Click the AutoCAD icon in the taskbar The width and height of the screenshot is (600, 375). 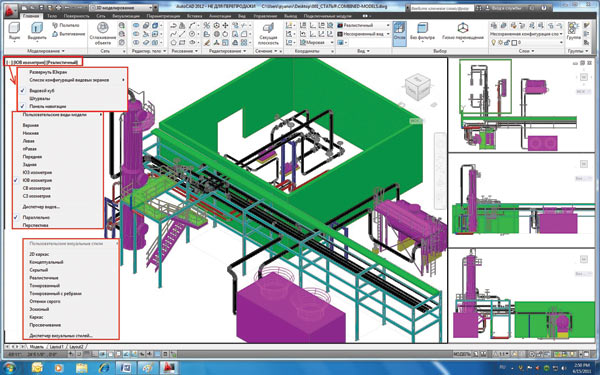(x=169, y=368)
